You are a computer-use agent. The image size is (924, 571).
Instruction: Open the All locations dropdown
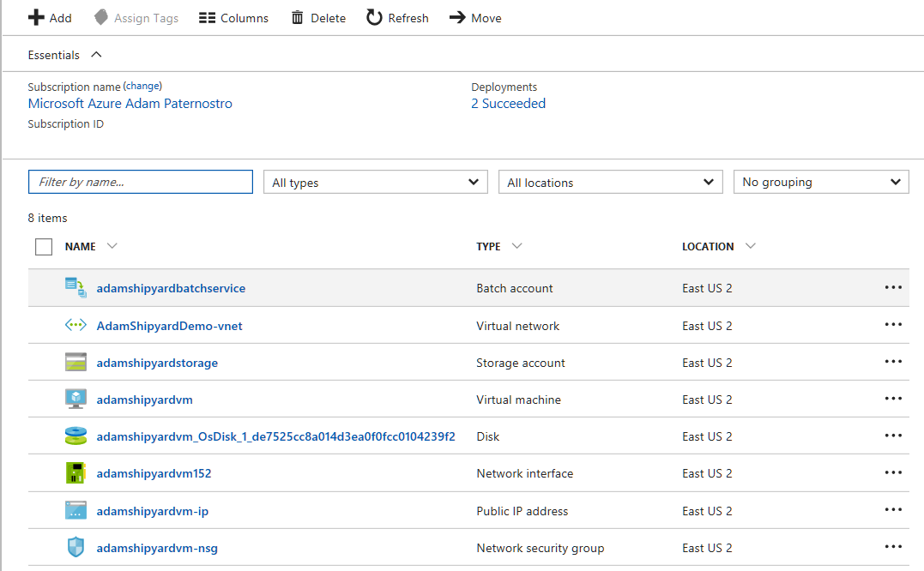point(611,182)
